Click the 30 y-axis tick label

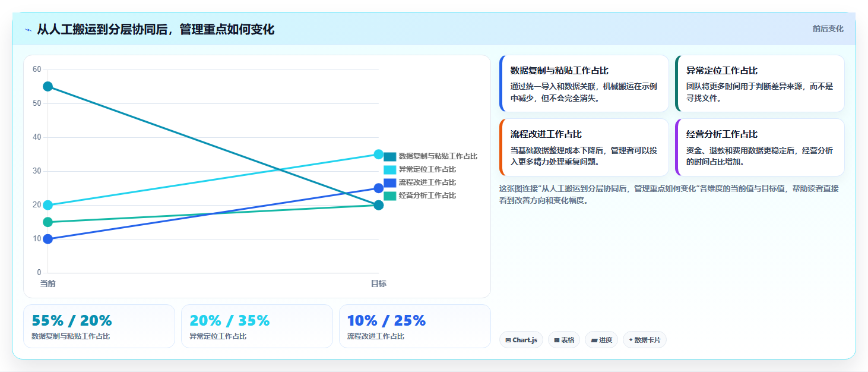tap(37, 171)
